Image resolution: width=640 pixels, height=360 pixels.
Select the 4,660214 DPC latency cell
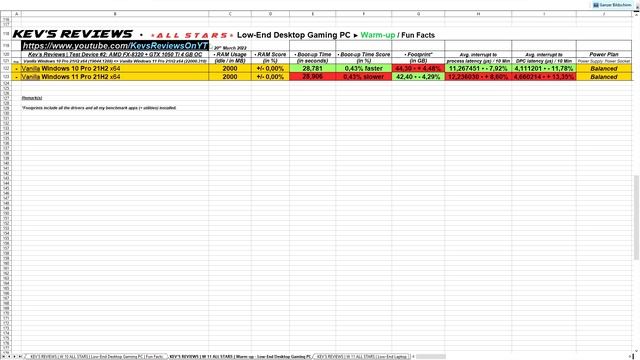(x=544, y=76)
